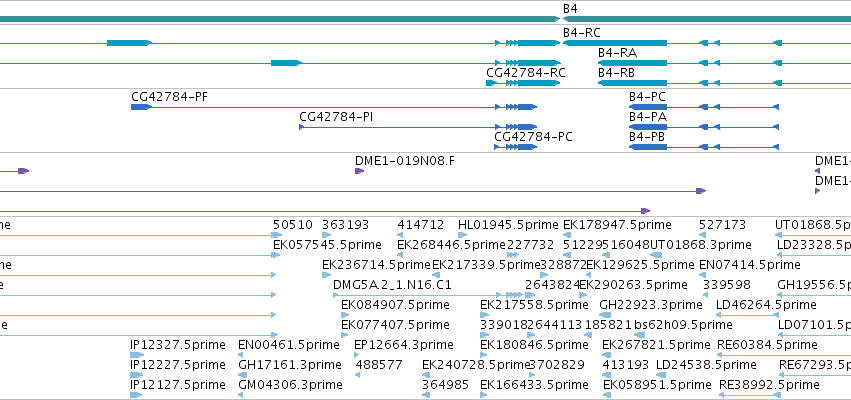Open EST GM04306.3prime

(x=290, y=385)
